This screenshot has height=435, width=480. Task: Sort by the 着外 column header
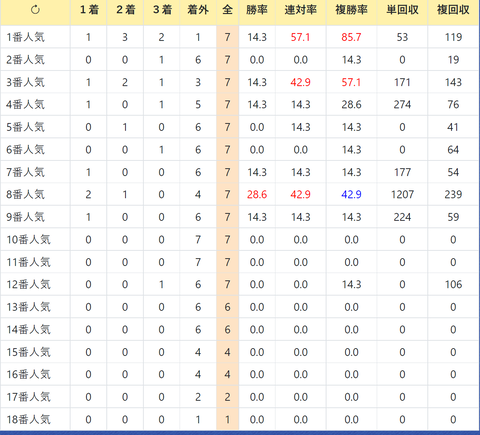point(198,10)
